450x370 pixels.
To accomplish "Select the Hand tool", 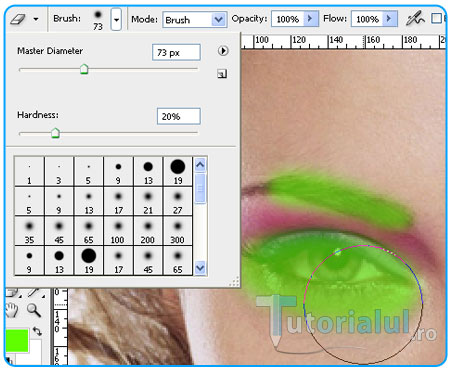I will coord(13,310).
